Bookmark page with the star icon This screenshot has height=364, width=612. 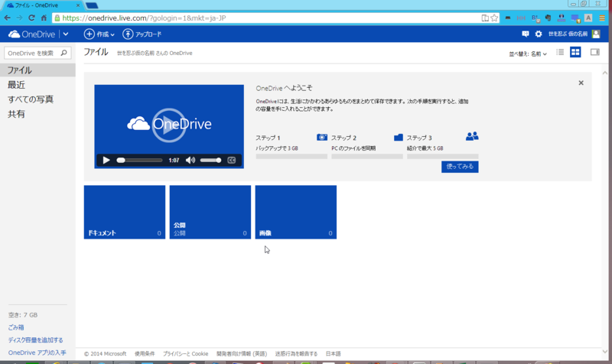point(494,18)
